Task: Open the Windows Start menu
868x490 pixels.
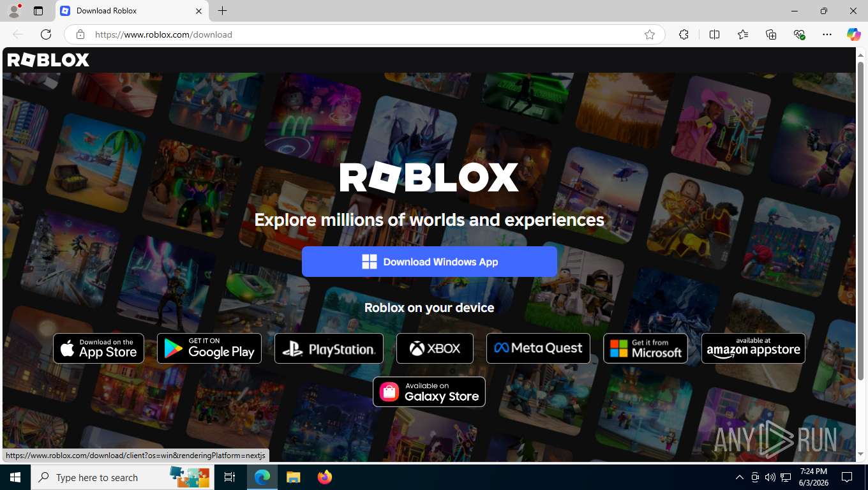Action: coord(15,477)
